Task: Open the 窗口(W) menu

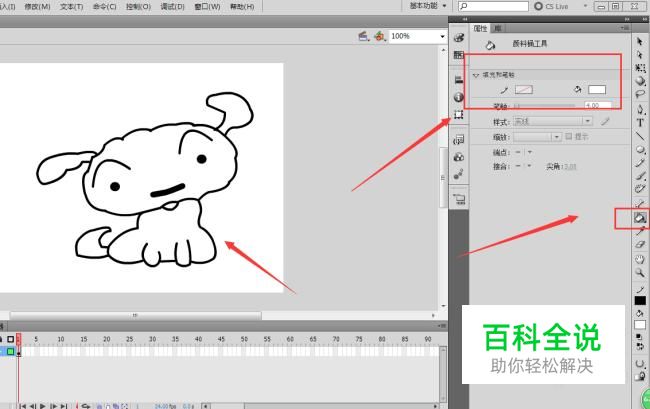Action: click(x=207, y=7)
